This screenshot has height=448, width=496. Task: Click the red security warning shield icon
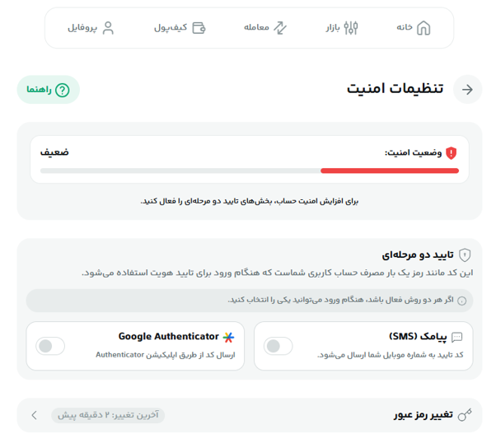451,153
